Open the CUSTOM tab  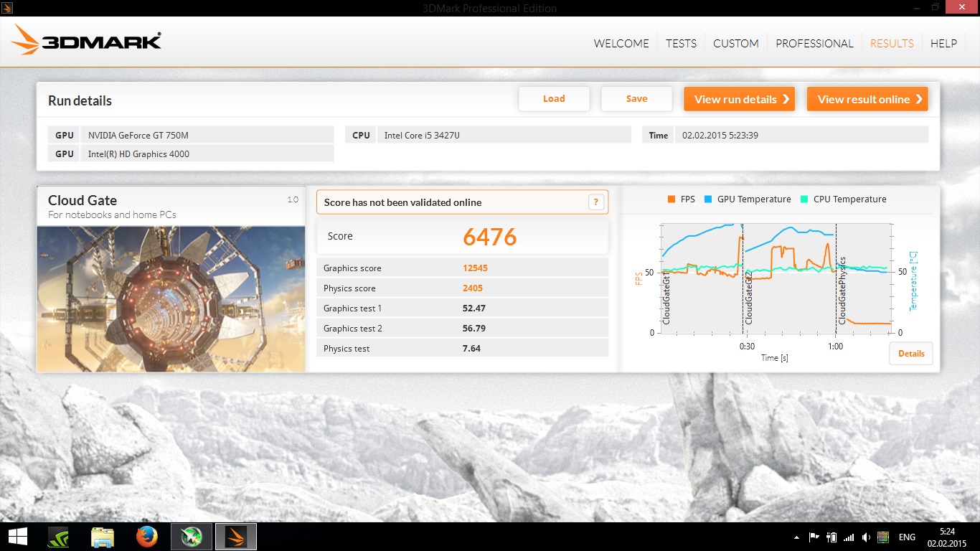tap(735, 43)
